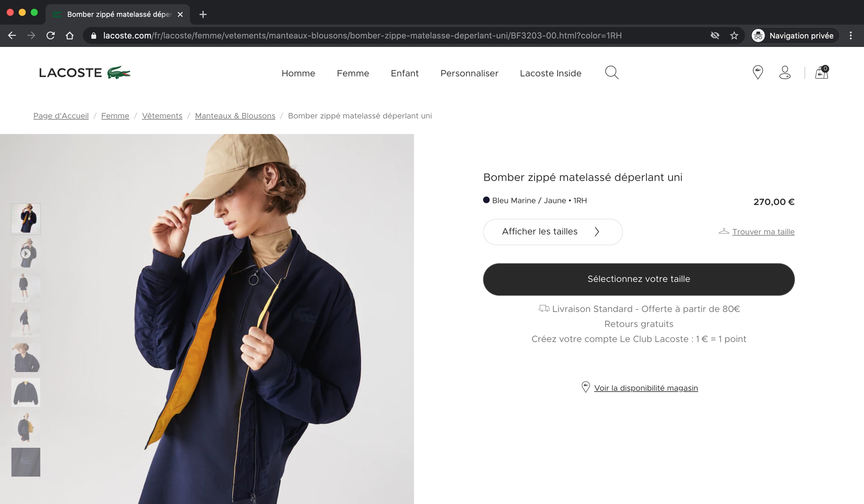The image size is (864, 504).
Task: Click the store locator pin icon
Action: tap(757, 73)
